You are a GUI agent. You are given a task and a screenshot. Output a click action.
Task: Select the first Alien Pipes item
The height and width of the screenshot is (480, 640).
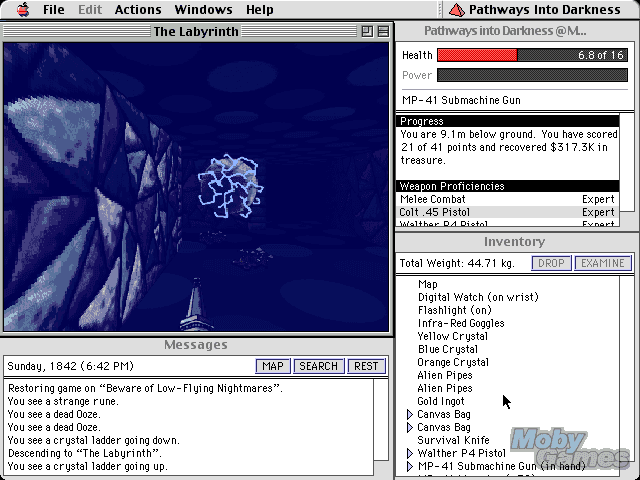(444, 376)
